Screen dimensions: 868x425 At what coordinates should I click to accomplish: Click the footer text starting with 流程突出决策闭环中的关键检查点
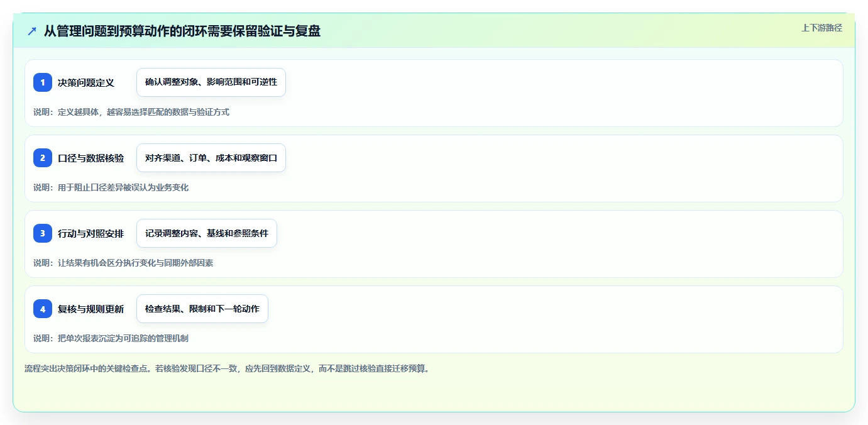[226, 368]
